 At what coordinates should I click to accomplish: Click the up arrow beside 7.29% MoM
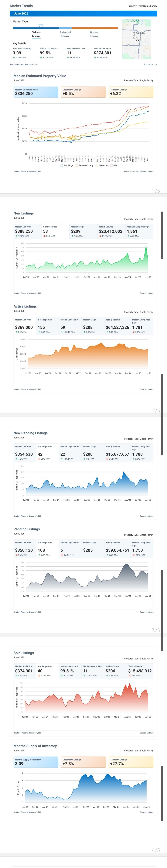pyautogui.click(x=14, y=58)
